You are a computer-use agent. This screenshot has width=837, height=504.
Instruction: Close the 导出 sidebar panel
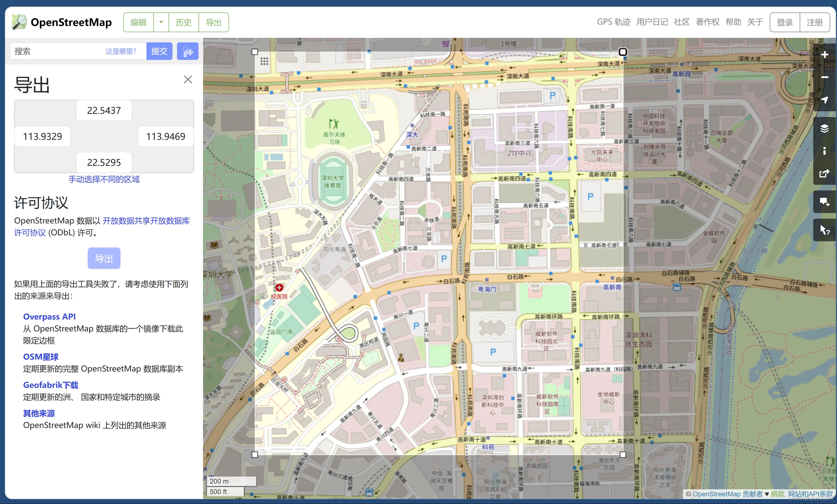188,79
